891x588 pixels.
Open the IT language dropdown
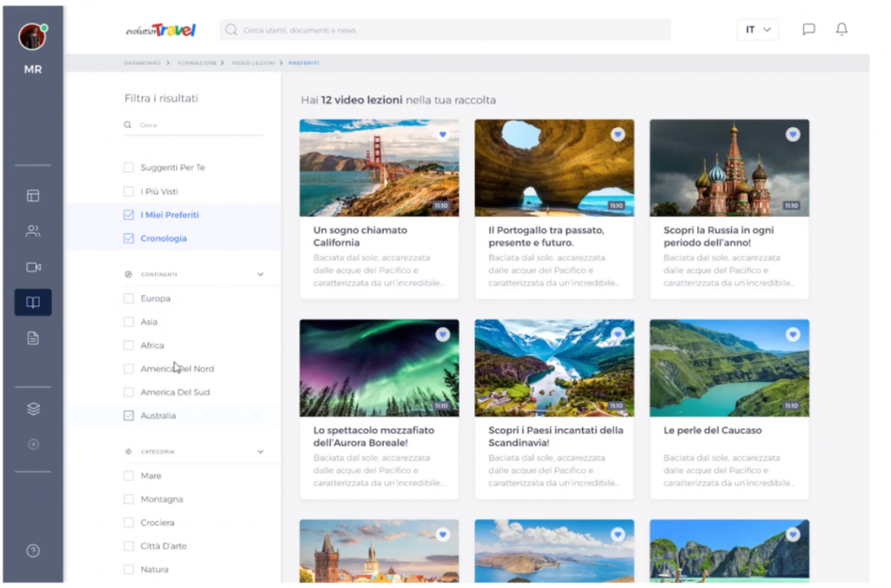point(757,30)
